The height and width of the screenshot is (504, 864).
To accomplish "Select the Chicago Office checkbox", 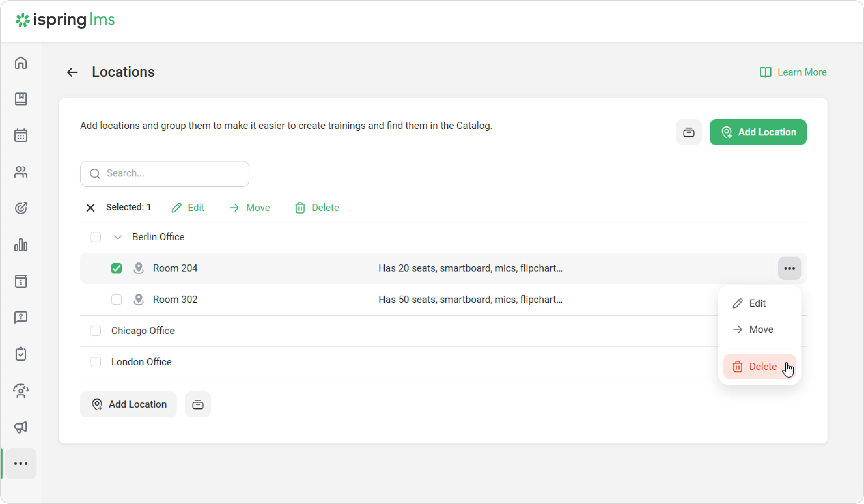I will 96,331.
